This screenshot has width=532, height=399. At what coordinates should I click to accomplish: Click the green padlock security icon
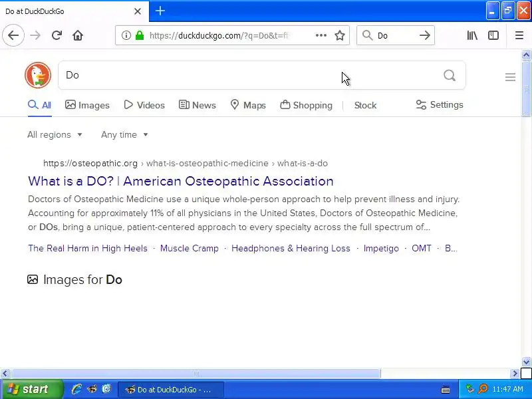coord(140,35)
